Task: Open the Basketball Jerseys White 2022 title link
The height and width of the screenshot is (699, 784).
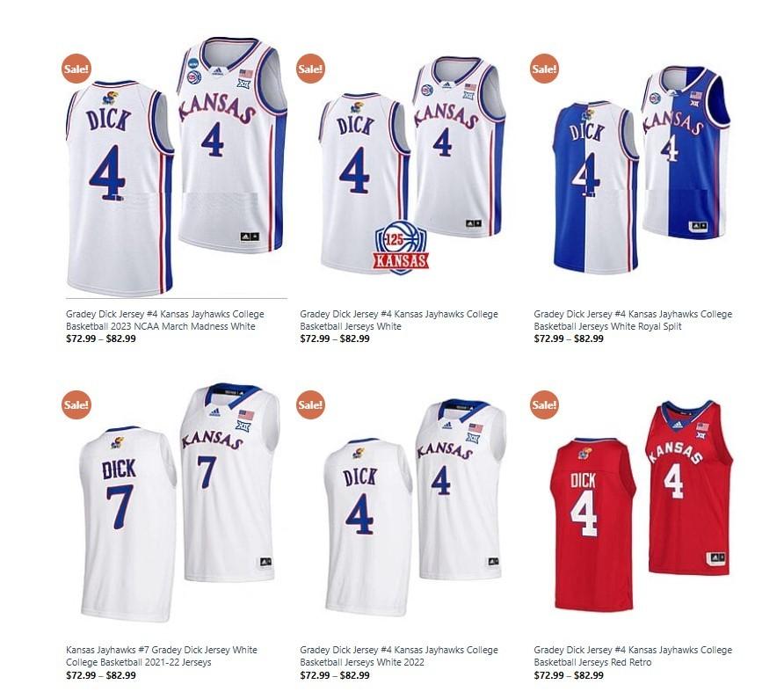Action: pyautogui.click(x=399, y=656)
